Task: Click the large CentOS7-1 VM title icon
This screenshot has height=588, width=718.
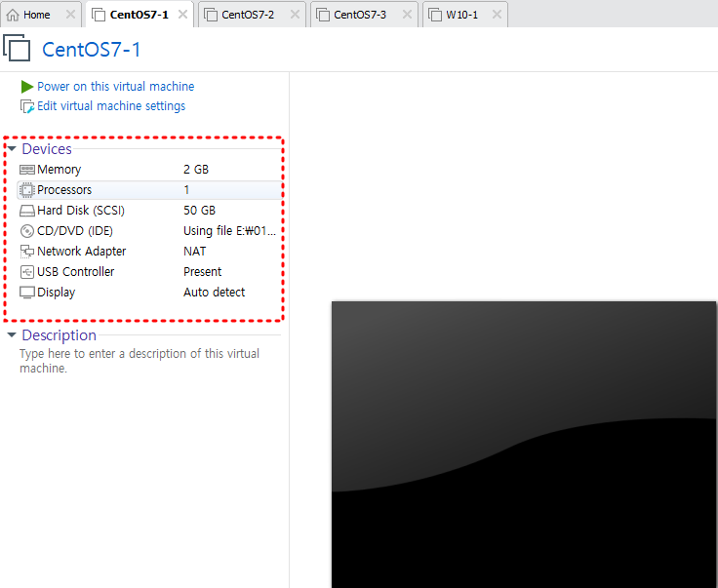Action: pos(17,48)
